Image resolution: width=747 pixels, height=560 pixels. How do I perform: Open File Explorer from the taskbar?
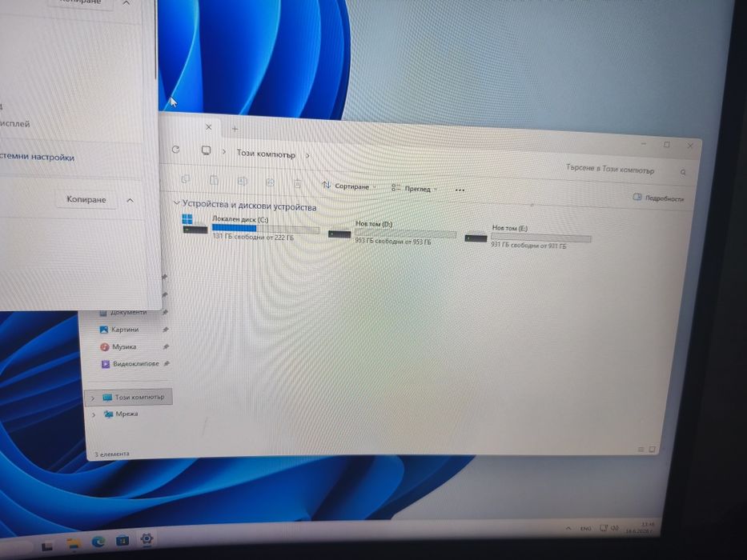tap(74, 543)
